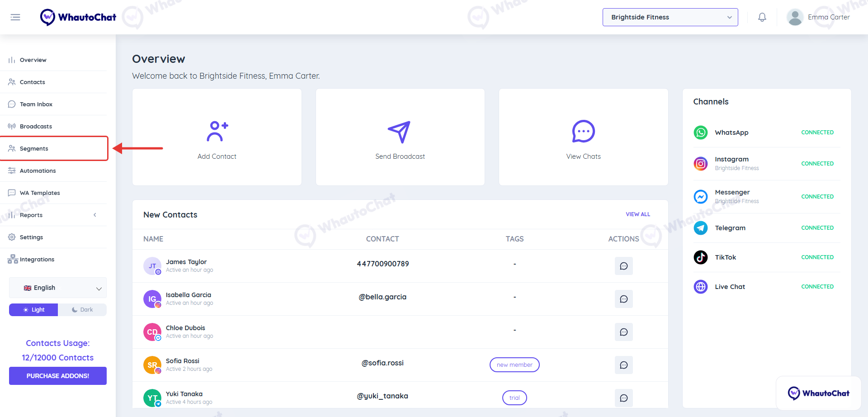Open Integrations in sidebar
Viewport: 868px width, 417px height.
[53, 259]
